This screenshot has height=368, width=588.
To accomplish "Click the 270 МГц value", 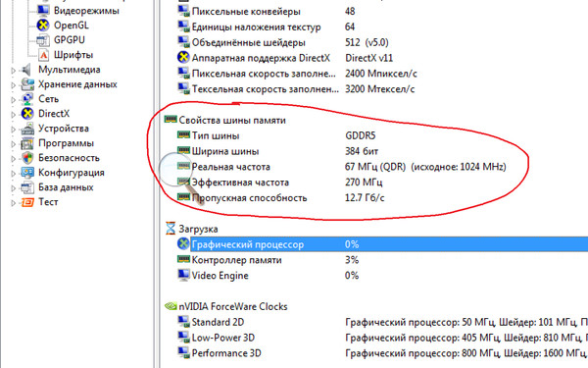I will pyautogui.click(x=364, y=183).
